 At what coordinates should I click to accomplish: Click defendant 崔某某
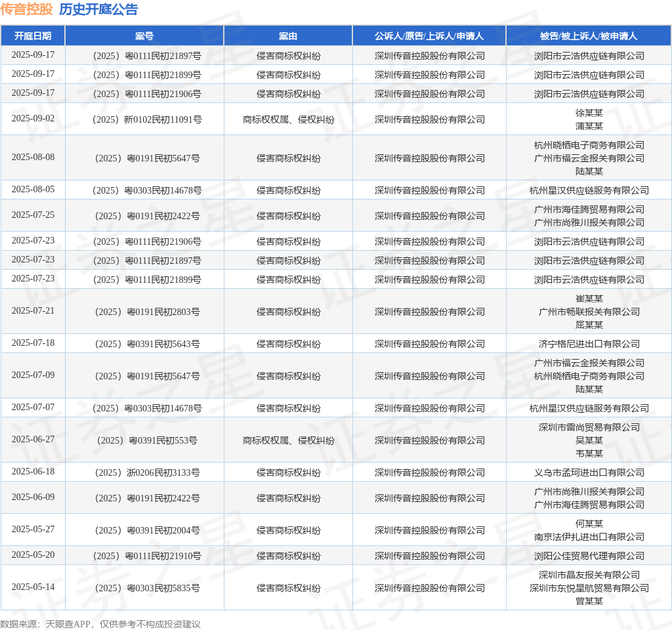[x=589, y=299]
